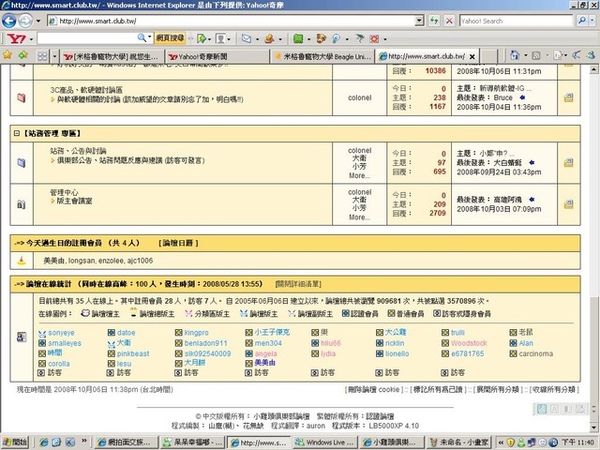Open the tab list dropdown arrow
The width and height of the screenshot is (600, 450).
(x=54, y=57)
